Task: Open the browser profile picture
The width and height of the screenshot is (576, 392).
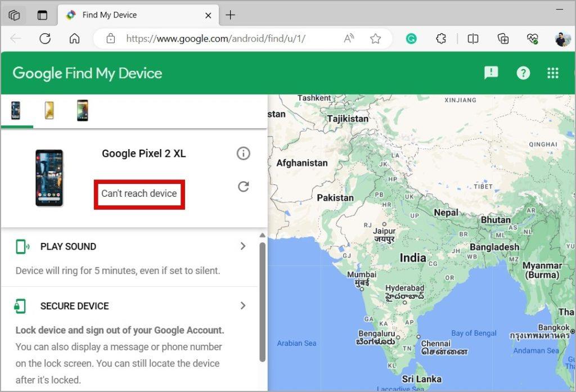Action: point(562,39)
